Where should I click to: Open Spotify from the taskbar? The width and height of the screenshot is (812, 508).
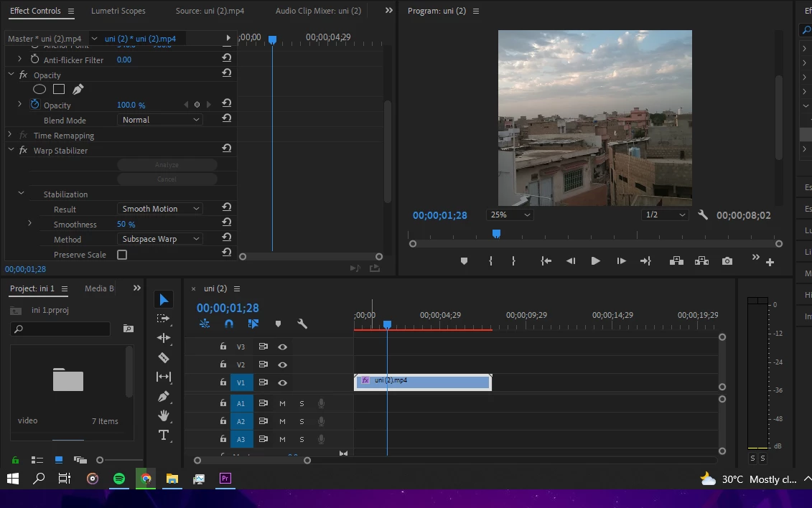(x=119, y=479)
